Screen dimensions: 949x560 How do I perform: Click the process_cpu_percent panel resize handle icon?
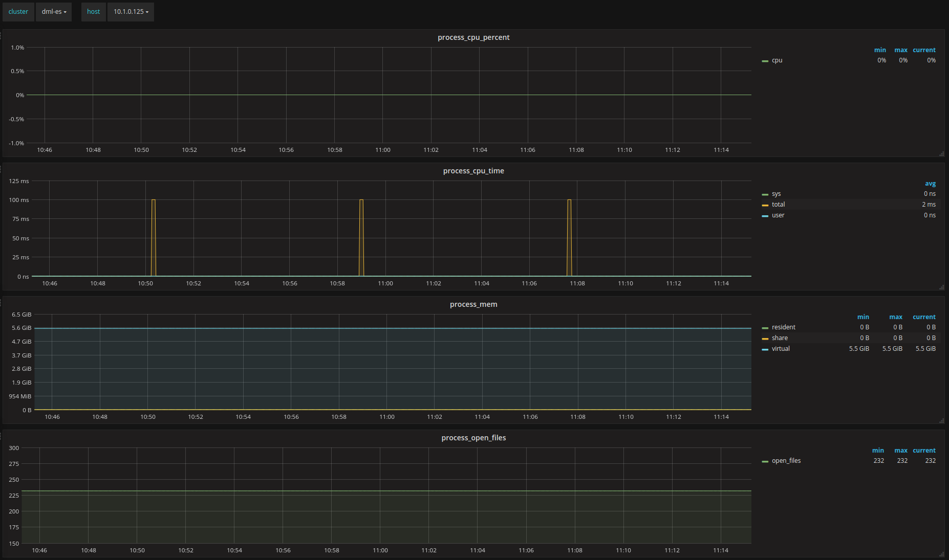pyautogui.click(x=941, y=153)
